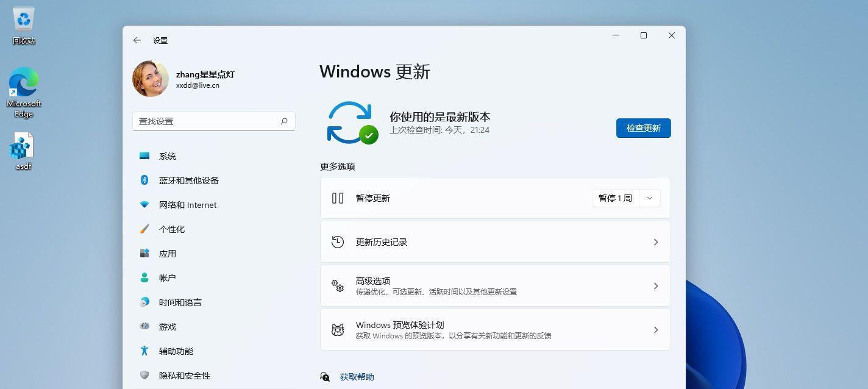The width and height of the screenshot is (868, 389).
Task: Click the search magnifier icon
Action: [x=284, y=121]
